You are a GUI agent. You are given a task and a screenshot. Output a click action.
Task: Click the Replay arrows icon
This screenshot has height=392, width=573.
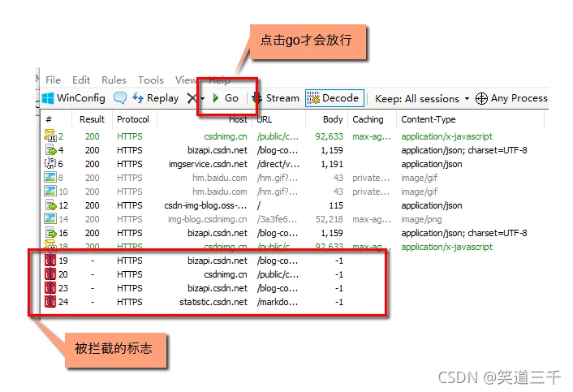pos(138,97)
